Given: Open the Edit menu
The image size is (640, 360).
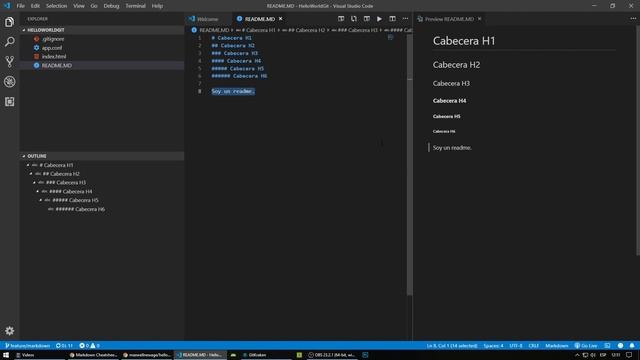Looking at the screenshot, I should click(36, 6).
